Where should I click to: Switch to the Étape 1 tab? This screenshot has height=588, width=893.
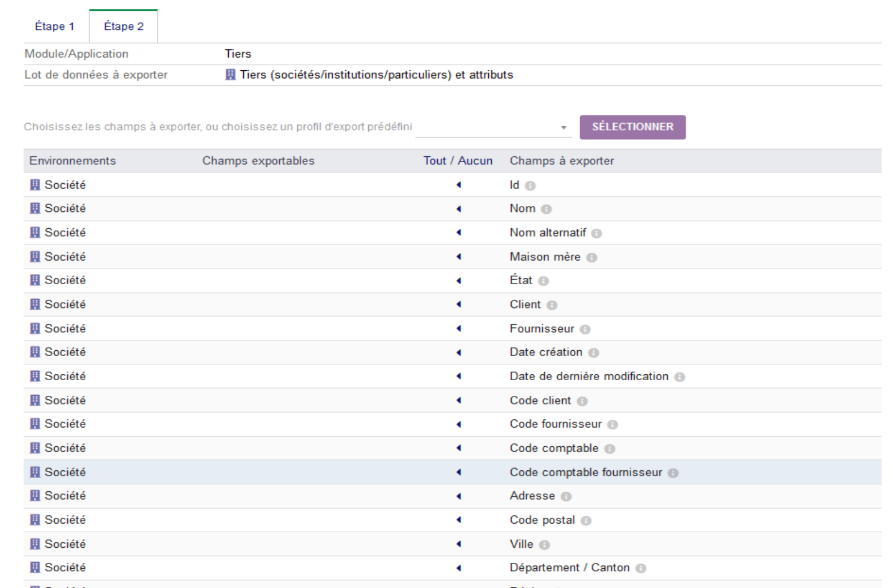pos(55,26)
